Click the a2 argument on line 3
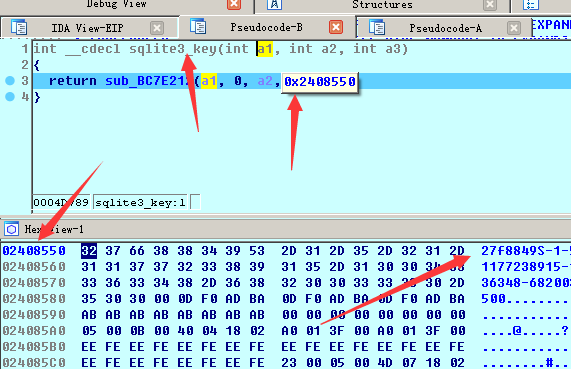Screen dimensions: 571x369 pyautogui.click(x=265, y=81)
